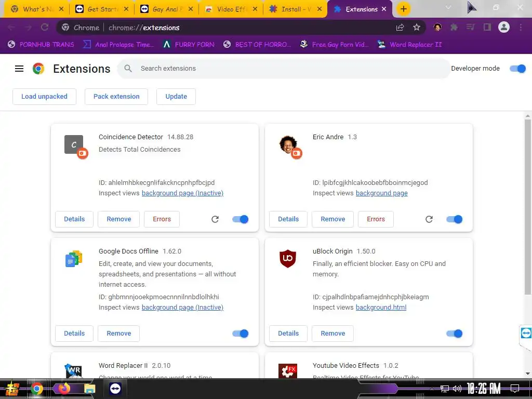Open the Extensions main menu hamburger icon
532x399 pixels.
click(19, 69)
